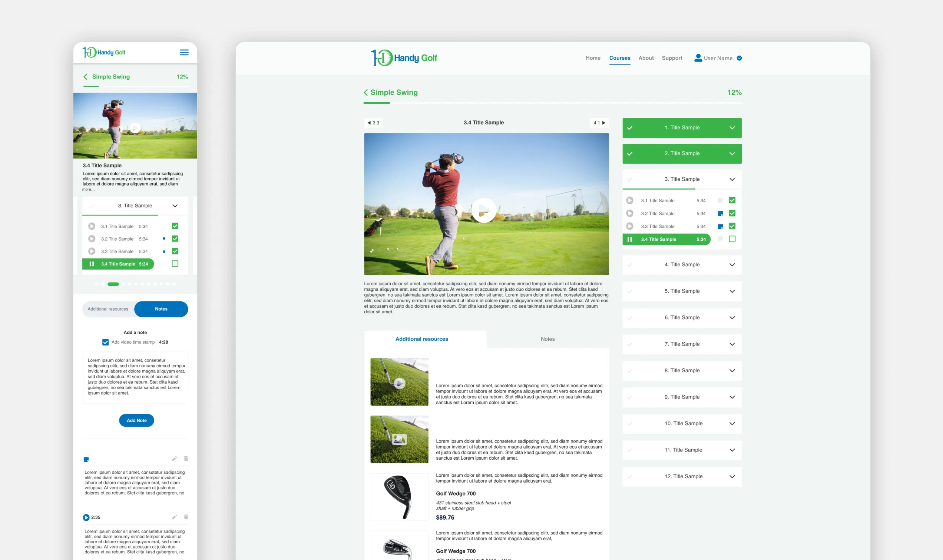Play lesson 3.2 in desktop list

coord(629,213)
